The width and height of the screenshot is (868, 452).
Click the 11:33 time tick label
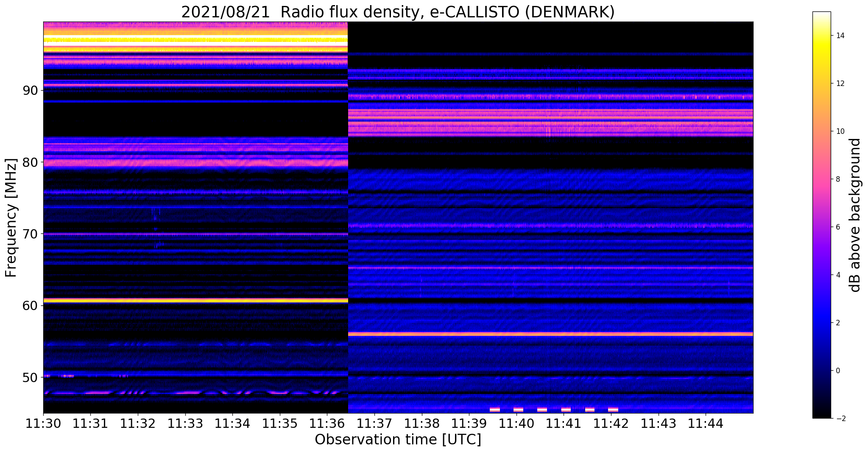click(185, 424)
